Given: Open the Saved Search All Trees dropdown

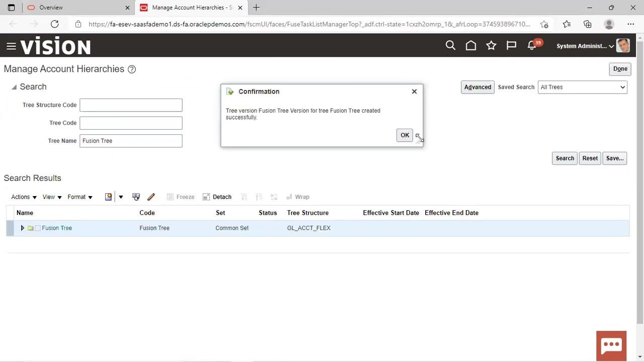Looking at the screenshot, I should 582,87.
